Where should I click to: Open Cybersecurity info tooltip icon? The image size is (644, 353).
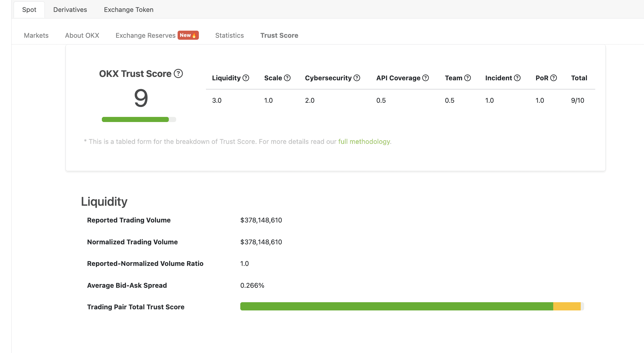[x=357, y=78]
